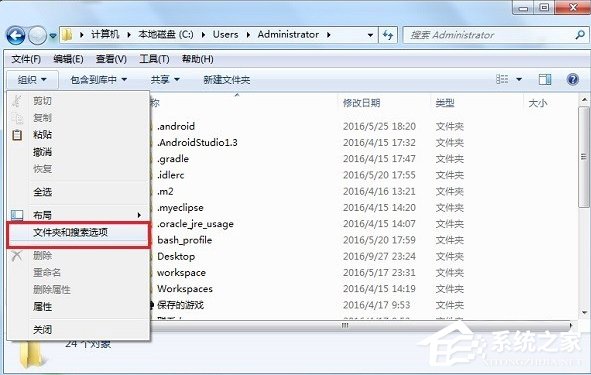This screenshot has width=591, height=375.
Task: Open the address bar history dropdown
Action: pyautogui.click(x=371, y=35)
